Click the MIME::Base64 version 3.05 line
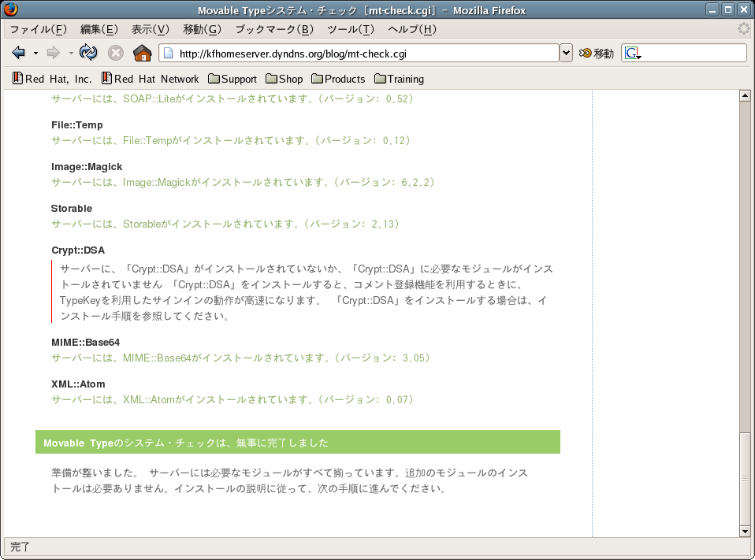 [240, 358]
